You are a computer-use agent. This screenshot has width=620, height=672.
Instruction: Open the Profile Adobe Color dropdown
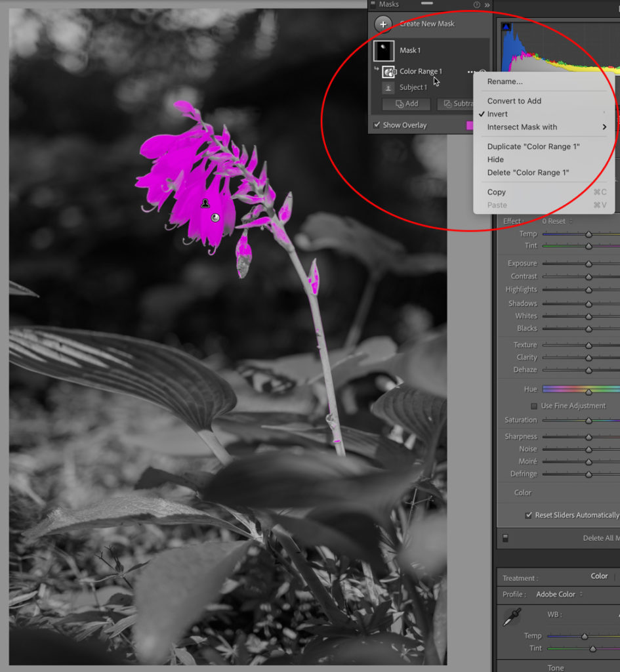559,595
